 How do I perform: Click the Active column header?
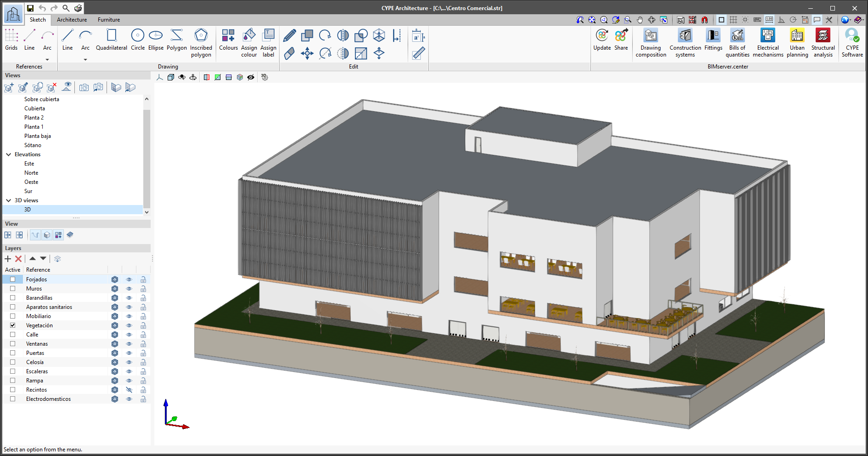13,270
